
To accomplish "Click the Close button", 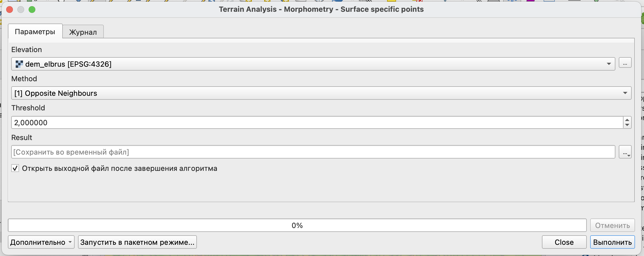I will (564, 242).
